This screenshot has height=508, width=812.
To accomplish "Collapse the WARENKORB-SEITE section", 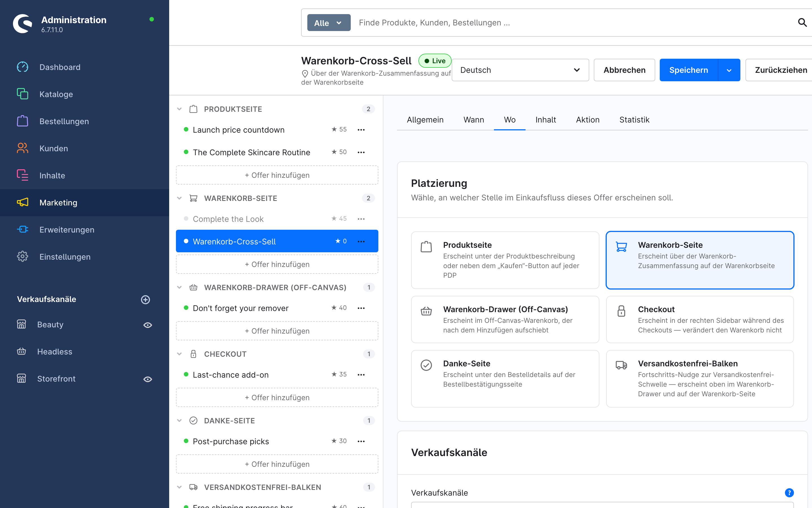I will click(x=180, y=198).
